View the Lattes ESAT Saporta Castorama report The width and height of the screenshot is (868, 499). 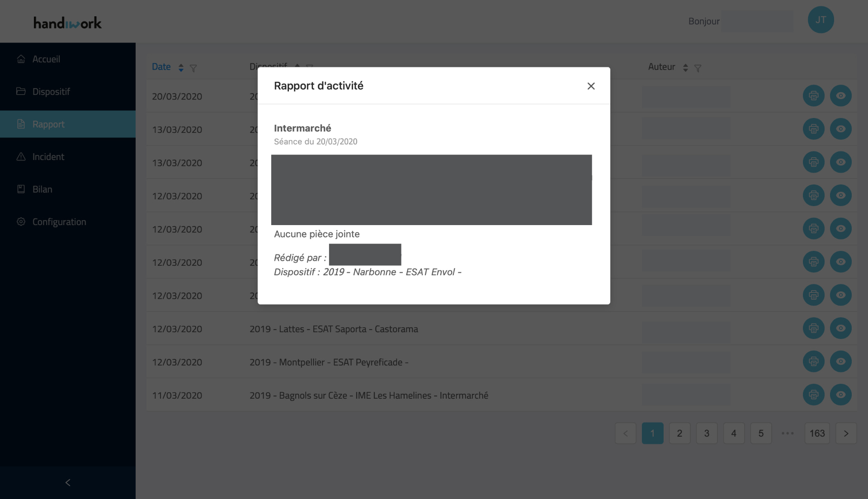point(840,328)
